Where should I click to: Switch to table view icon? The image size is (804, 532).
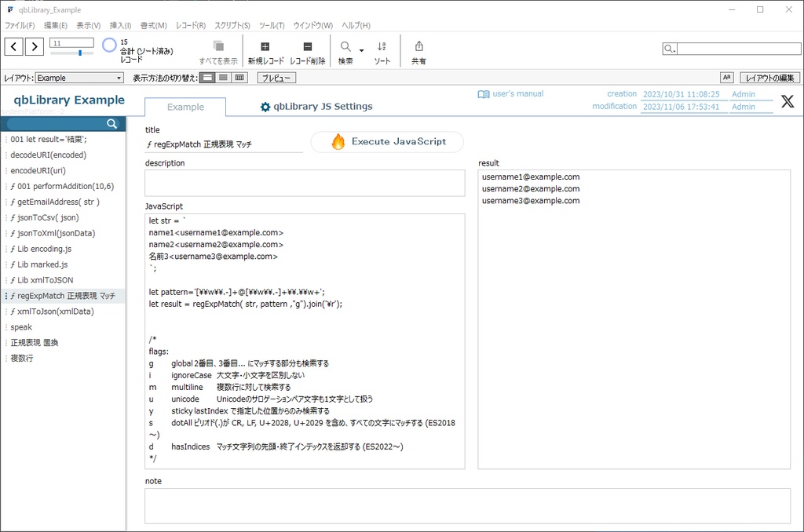(239, 78)
